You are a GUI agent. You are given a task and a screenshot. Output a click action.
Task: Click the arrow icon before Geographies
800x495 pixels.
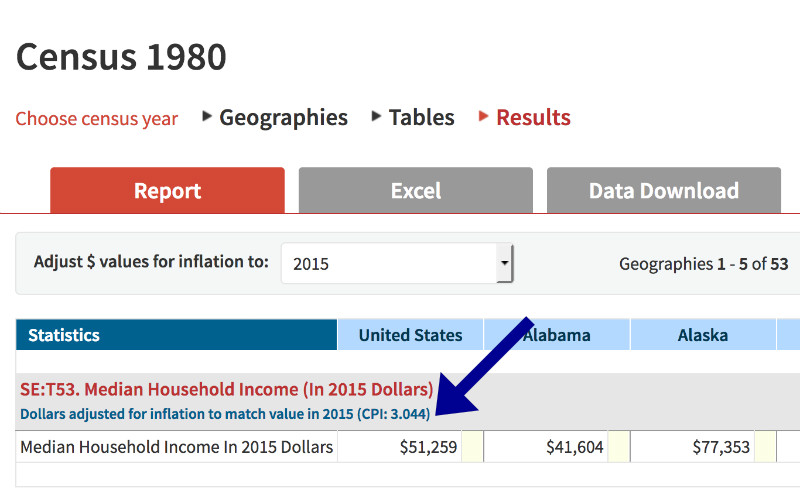[x=207, y=116]
